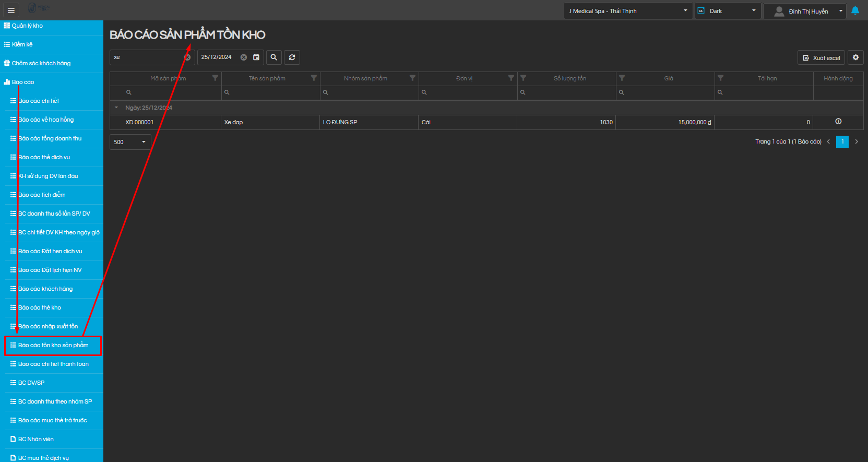Click the hamburger menu icon
The height and width of the screenshot is (462, 868).
[11, 10]
